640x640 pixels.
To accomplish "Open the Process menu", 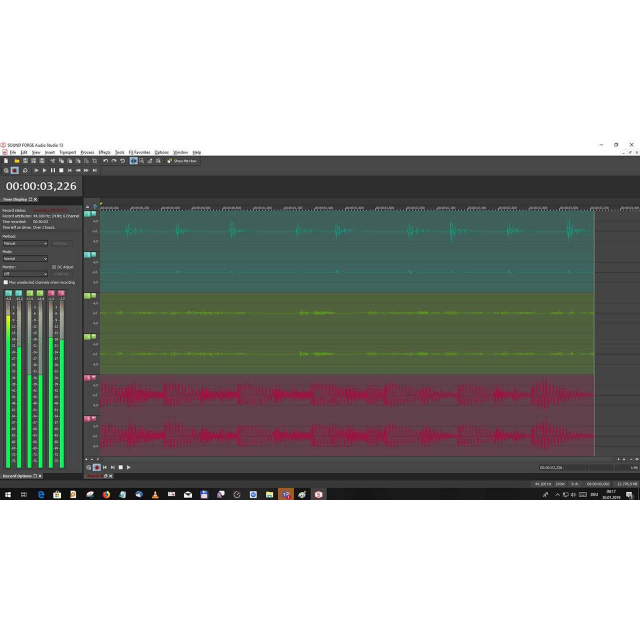I will [x=87, y=152].
